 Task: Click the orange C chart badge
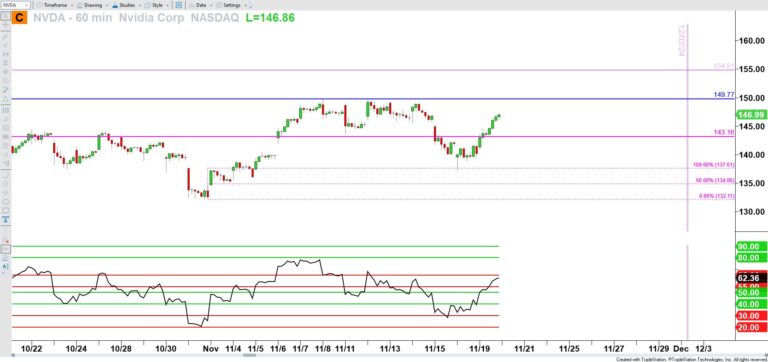tap(19, 18)
